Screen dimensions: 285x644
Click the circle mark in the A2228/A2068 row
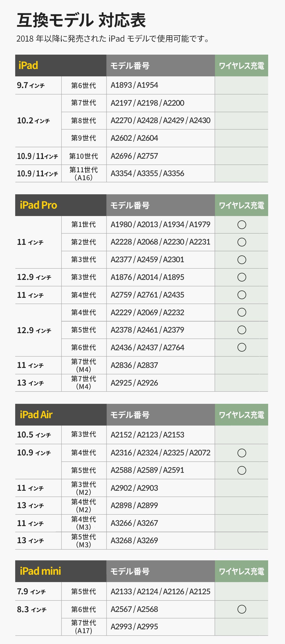(x=242, y=242)
